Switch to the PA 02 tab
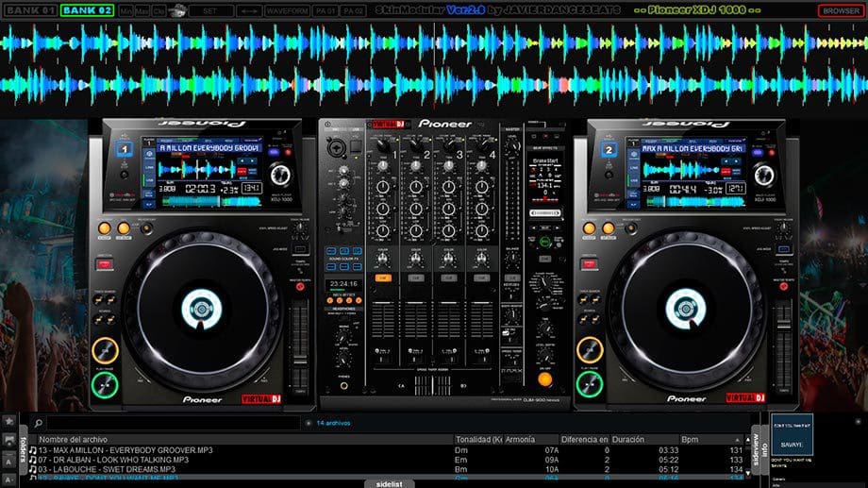This screenshot has height=488, width=868. 353,10
